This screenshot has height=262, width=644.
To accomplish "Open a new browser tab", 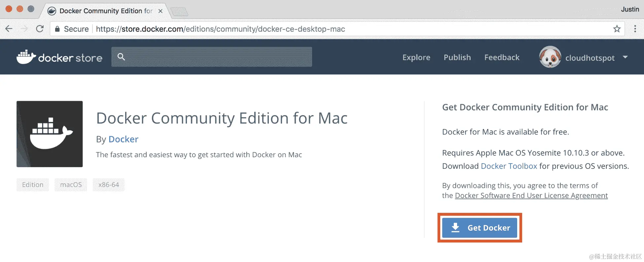I will 179,12.
